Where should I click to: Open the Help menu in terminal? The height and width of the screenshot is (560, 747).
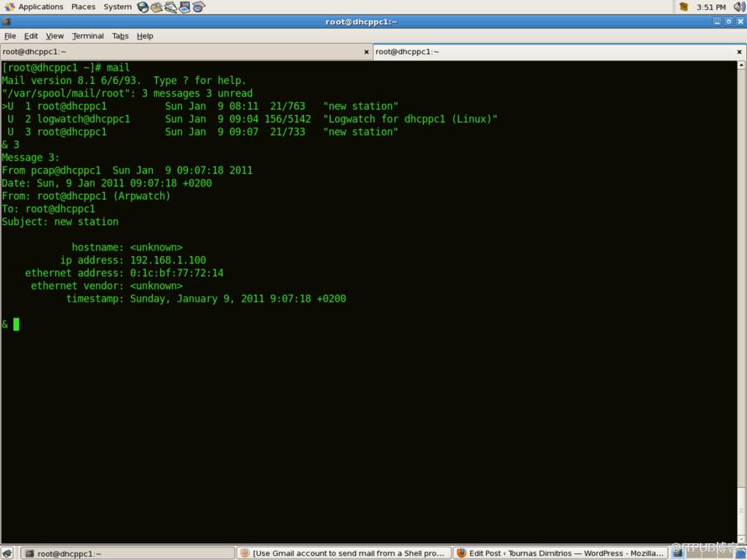tap(145, 36)
